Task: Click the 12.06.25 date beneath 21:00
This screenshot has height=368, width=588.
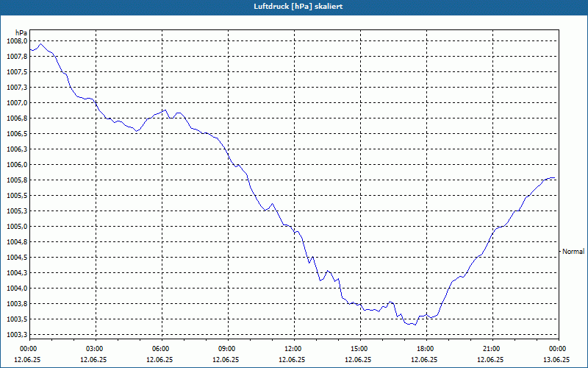Action: (x=490, y=359)
